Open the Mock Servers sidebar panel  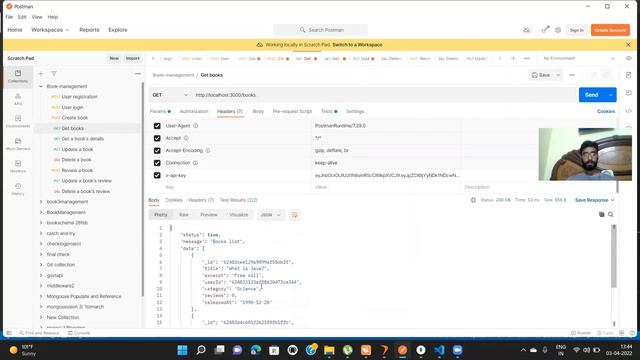18,144
